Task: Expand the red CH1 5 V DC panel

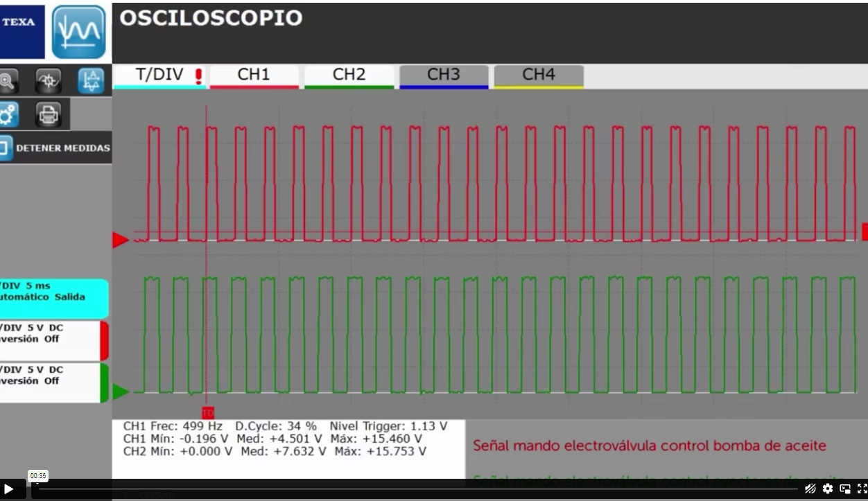Action: [x=52, y=340]
